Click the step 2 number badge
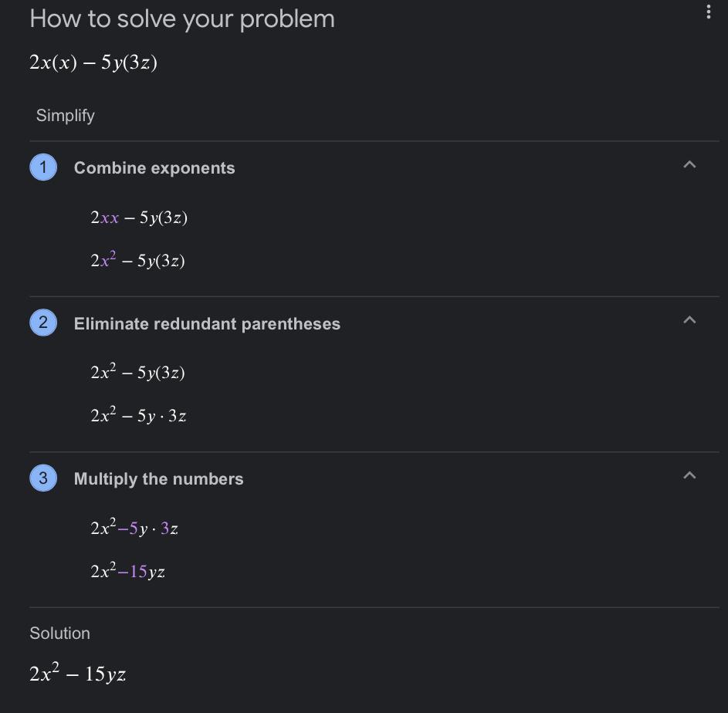The height and width of the screenshot is (713, 728). click(43, 323)
